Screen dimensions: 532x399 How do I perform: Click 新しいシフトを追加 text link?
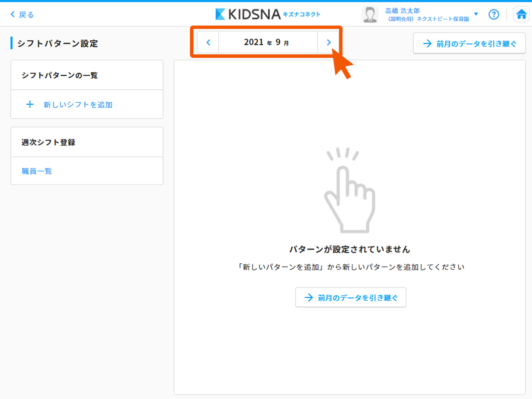[78, 105]
